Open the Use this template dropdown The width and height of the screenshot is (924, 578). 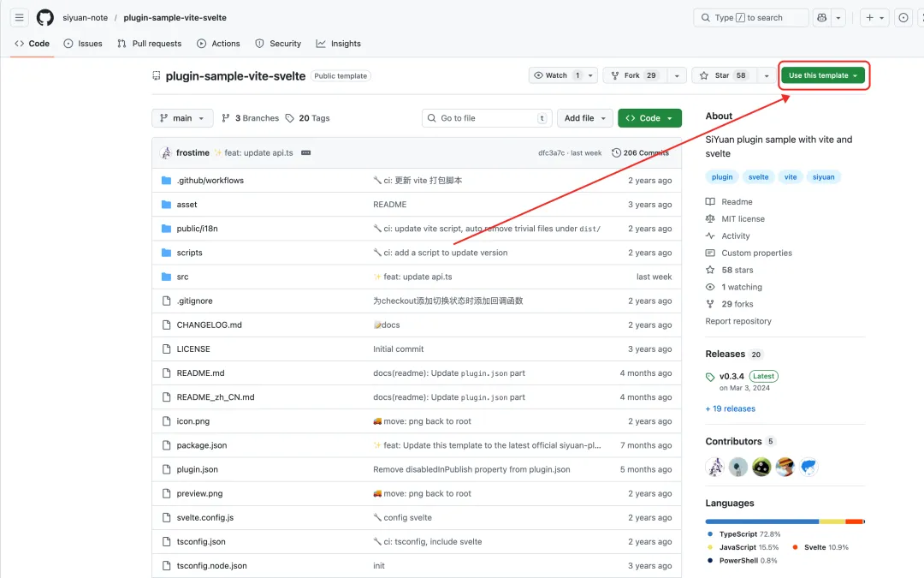823,75
